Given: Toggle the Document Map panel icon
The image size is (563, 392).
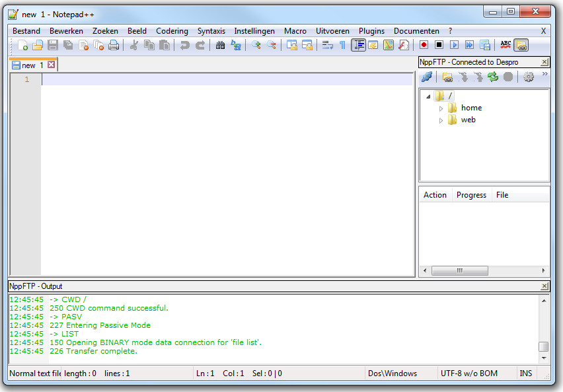Looking at the screenshot, I should [388, 45].
